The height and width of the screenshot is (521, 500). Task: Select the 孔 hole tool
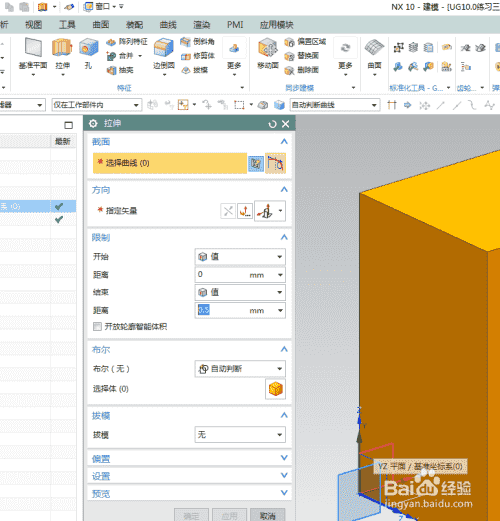tap(89, 53)
